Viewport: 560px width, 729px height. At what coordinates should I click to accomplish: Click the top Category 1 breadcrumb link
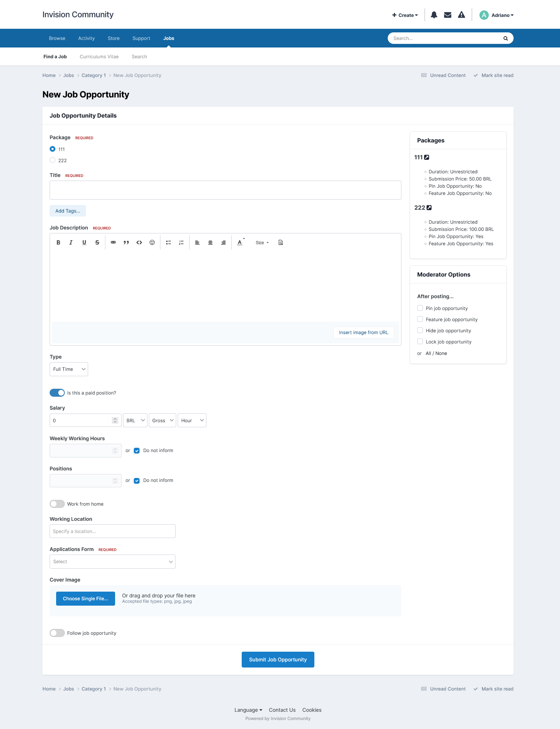(x=94, y=75)
